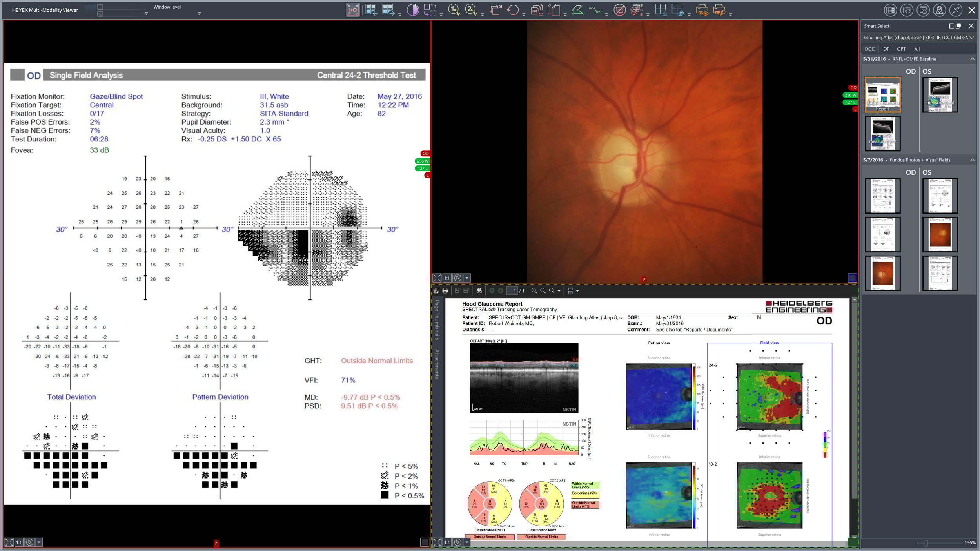Click zoom in magnifier in report toolbar
The width and height of the screenshot is (980, 551).
click(x=534, y=291)
